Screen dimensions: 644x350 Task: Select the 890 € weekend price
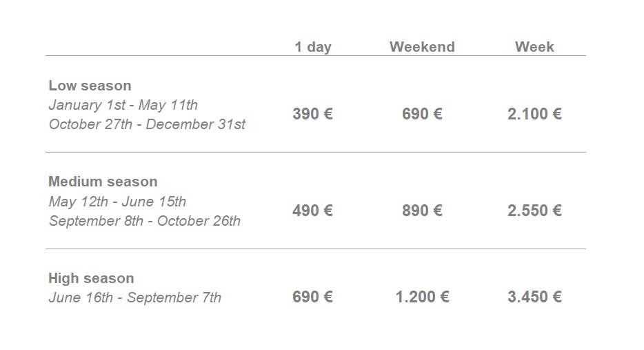point(422,211)
